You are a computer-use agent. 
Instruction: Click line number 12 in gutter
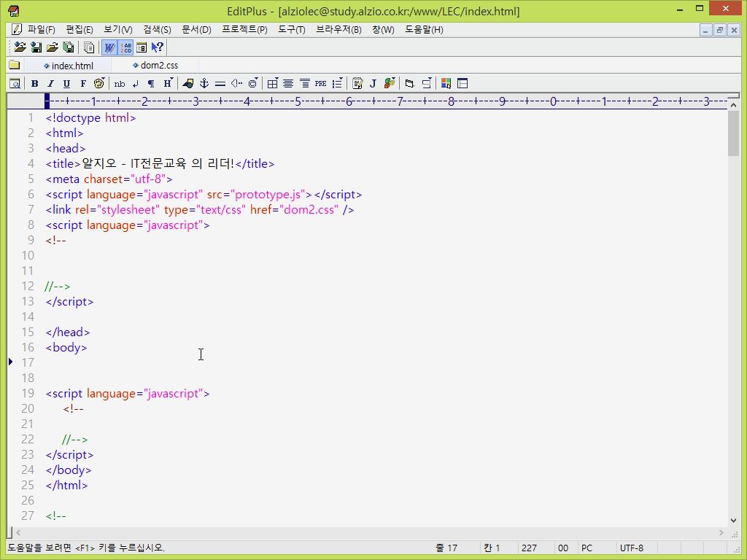28,286
